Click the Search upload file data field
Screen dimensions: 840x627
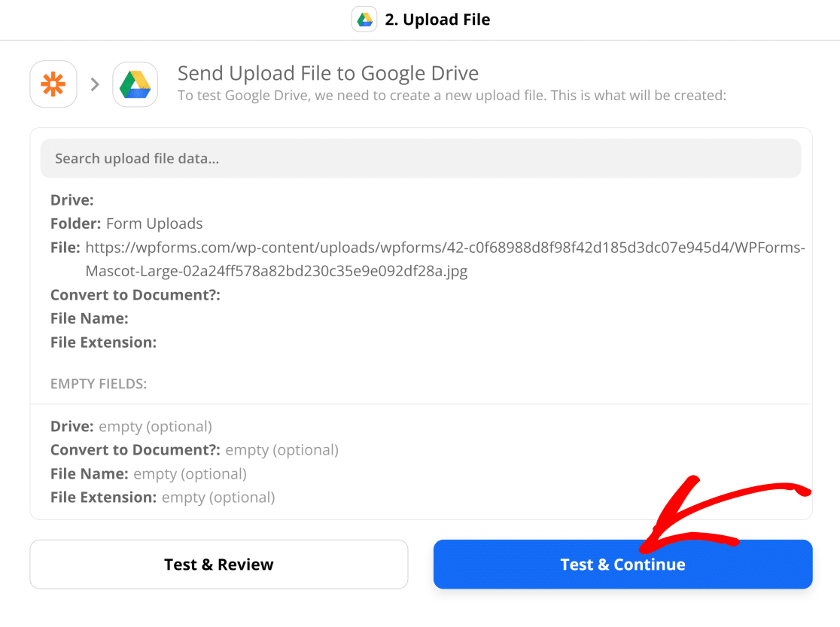point(421,159)
